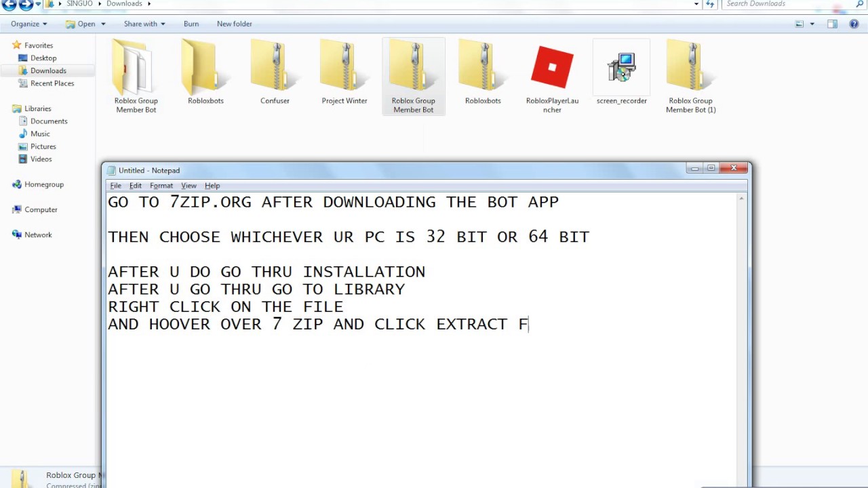Click the Explorer Back arrow button
Screen dimensions: 868x488
point(9,4)
